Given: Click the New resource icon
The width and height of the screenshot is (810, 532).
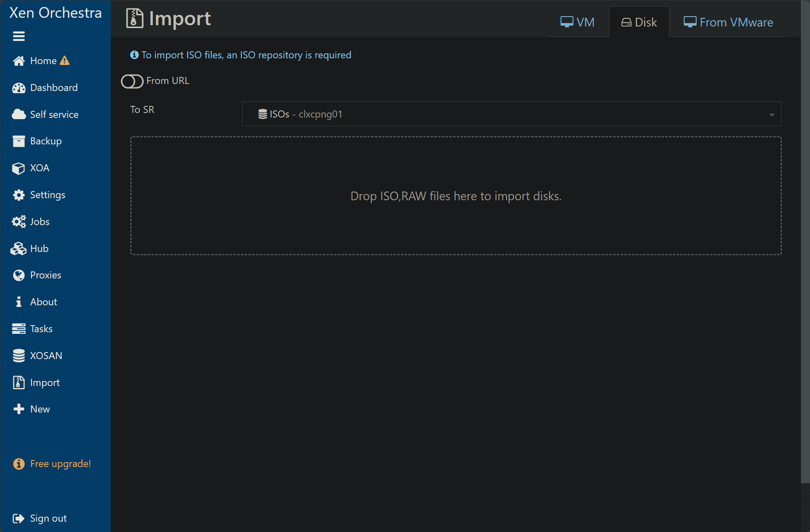Looking at the screenshot, I should (19, 408).
